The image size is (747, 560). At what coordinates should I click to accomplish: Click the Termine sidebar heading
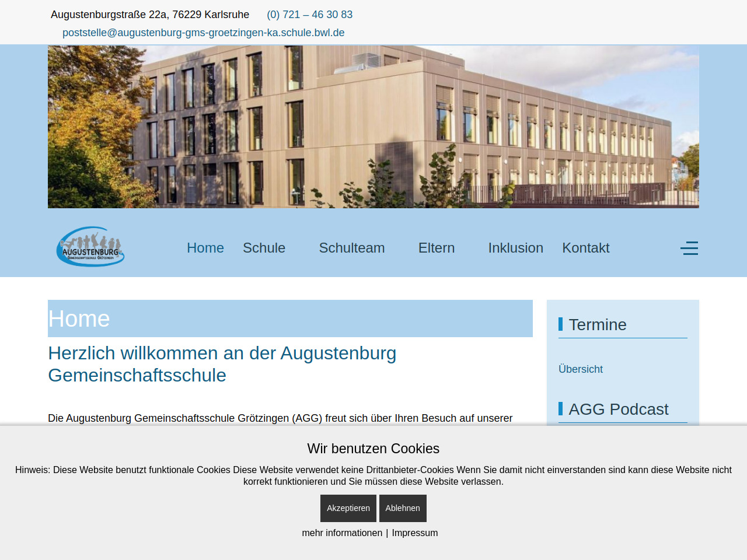click(597, 325)
